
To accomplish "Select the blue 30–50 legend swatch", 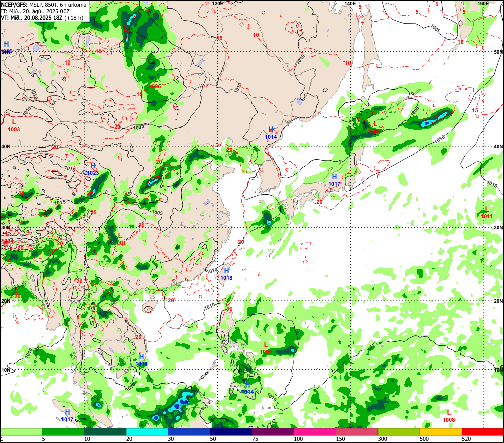I will pyautogui.click(x=189, y=432).
